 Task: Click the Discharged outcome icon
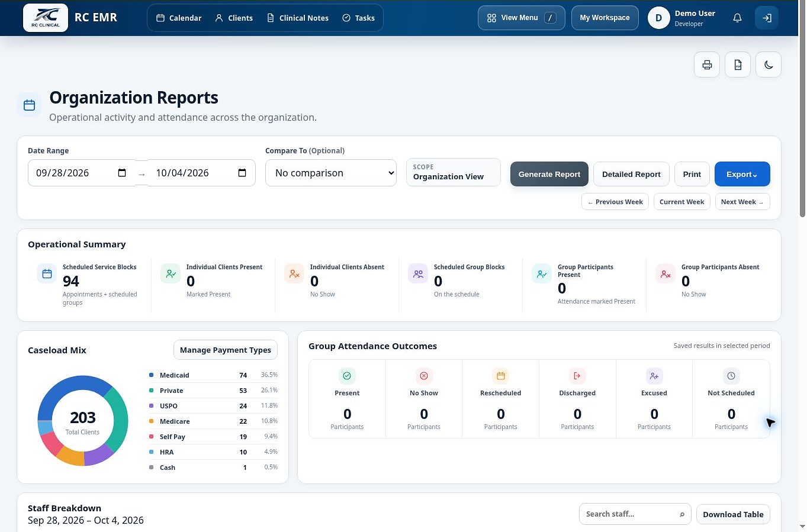(x=577, y=376)
